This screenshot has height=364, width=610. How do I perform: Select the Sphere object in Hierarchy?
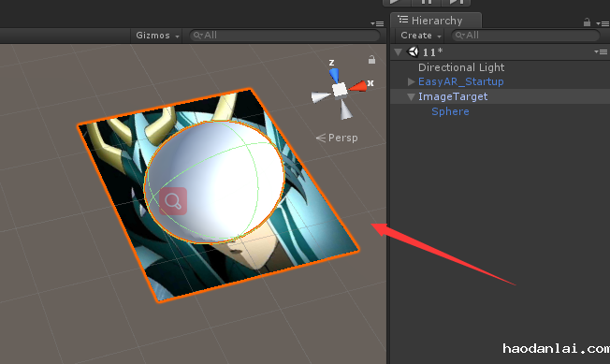[x=450, y=111]
